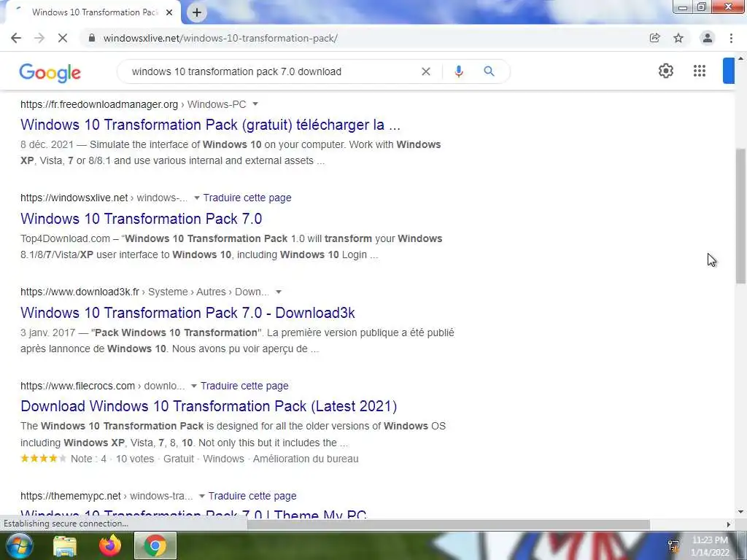Viewport: 747px width, 560px height.
Task: Click Traduire cette page for thememypc.net
Action: tap(252, 496)
